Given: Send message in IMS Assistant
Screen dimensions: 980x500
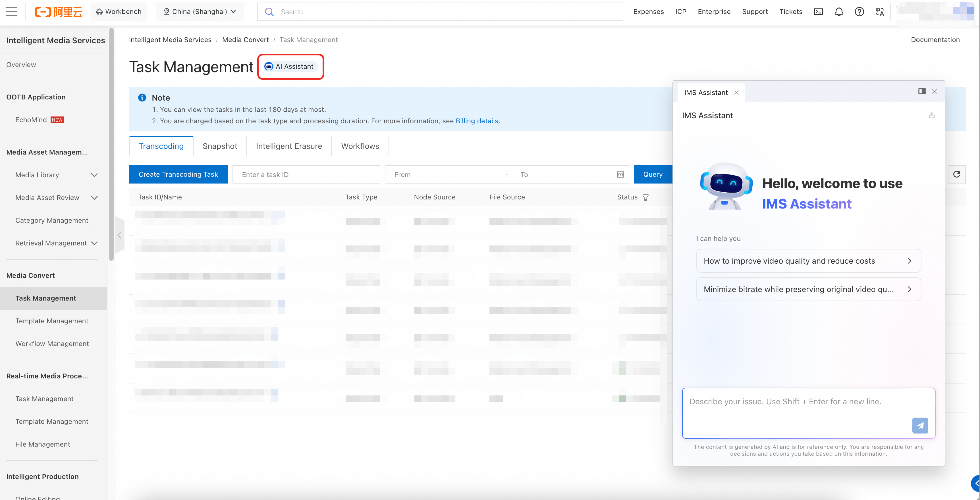Looking at the screenshot, I should [x=920, y=426].
